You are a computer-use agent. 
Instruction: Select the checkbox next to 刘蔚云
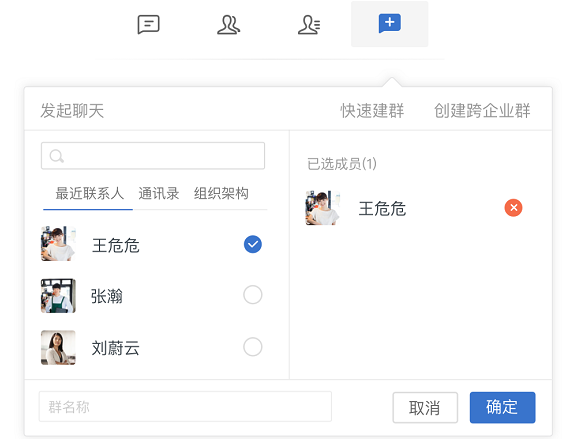253,347
